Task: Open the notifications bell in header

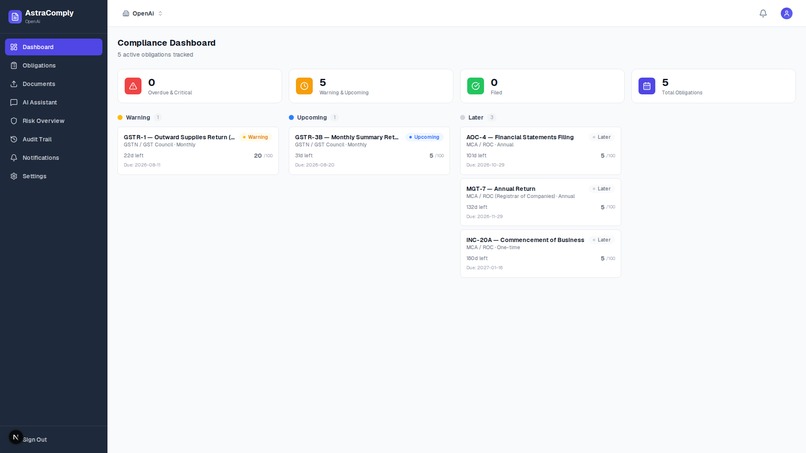Action: point(763,13)
